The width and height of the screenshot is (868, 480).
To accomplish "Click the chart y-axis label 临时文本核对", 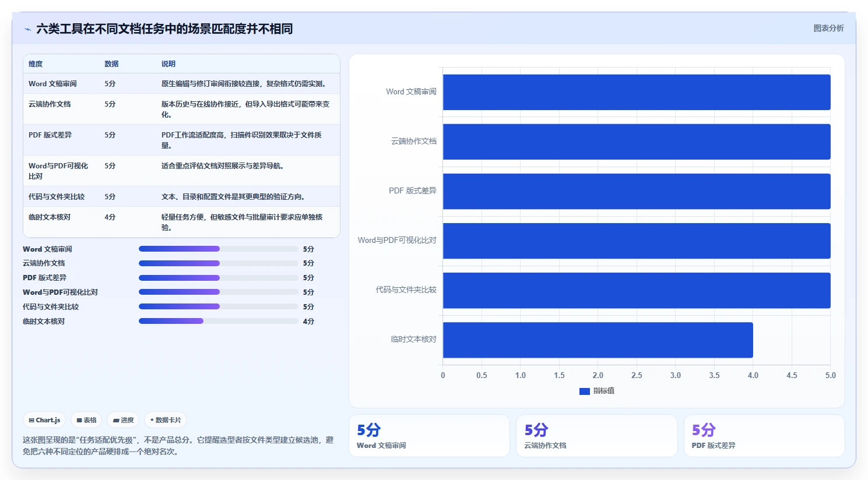I will 413,339.
